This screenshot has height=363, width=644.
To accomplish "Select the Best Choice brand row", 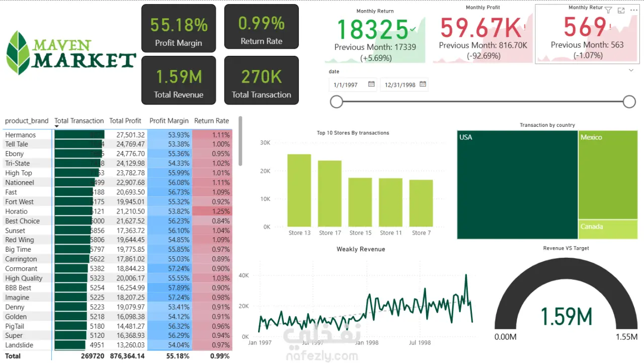I will point(118,221).
